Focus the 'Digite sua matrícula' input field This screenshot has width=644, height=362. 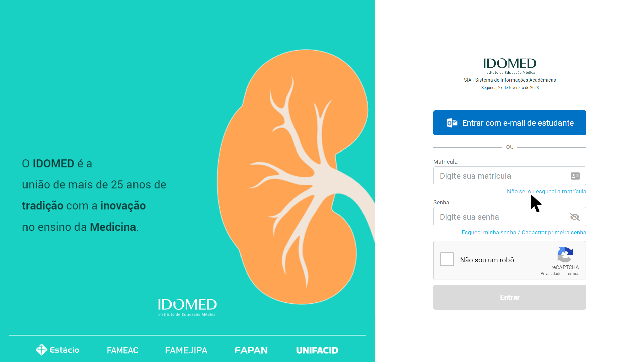click(509, 176)
